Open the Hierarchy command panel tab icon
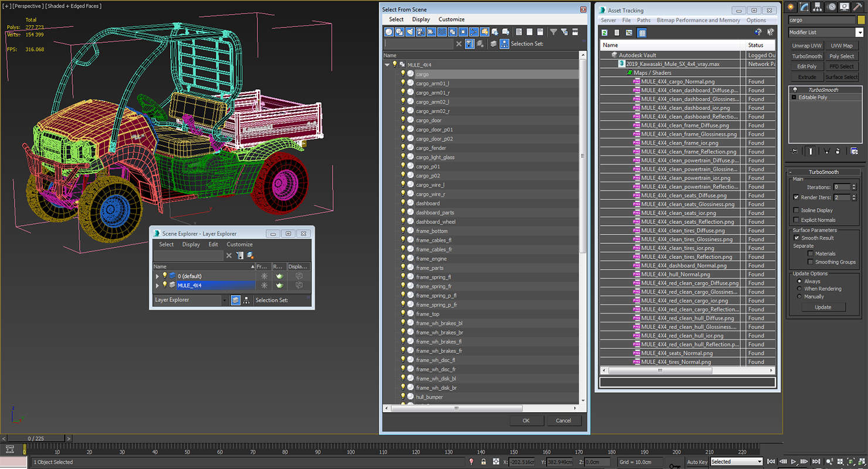Image resolution: width=868 pixels, height=469 pixels. click(x=818, y=7)
